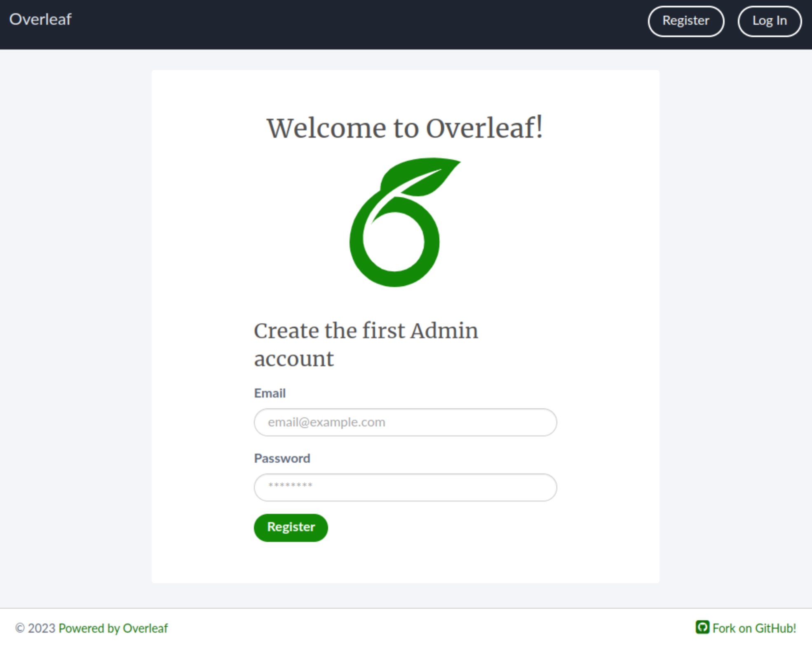Click the 'Create the first Admin account' heading
The image size is (812, 645).
tap(366, 344)
